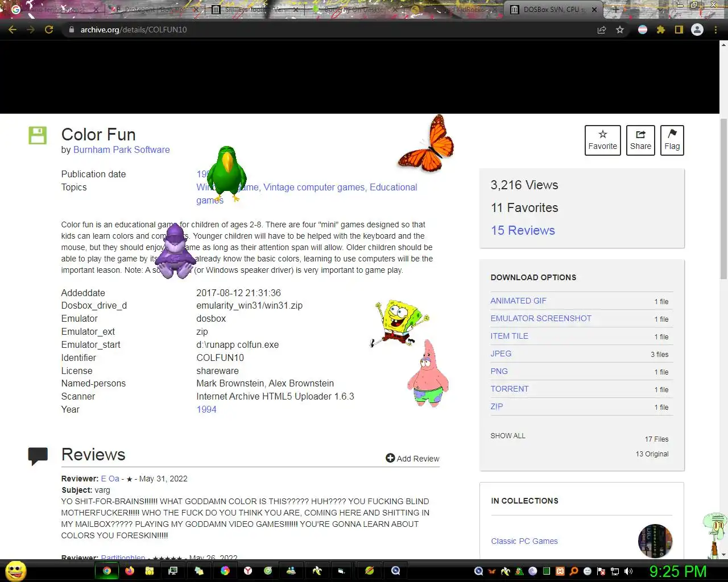The height and width of the screenshot is (582, 728).
Task: Open Burnham Park Software creator link
Action: pyautogui.click(x=122, y=149)
